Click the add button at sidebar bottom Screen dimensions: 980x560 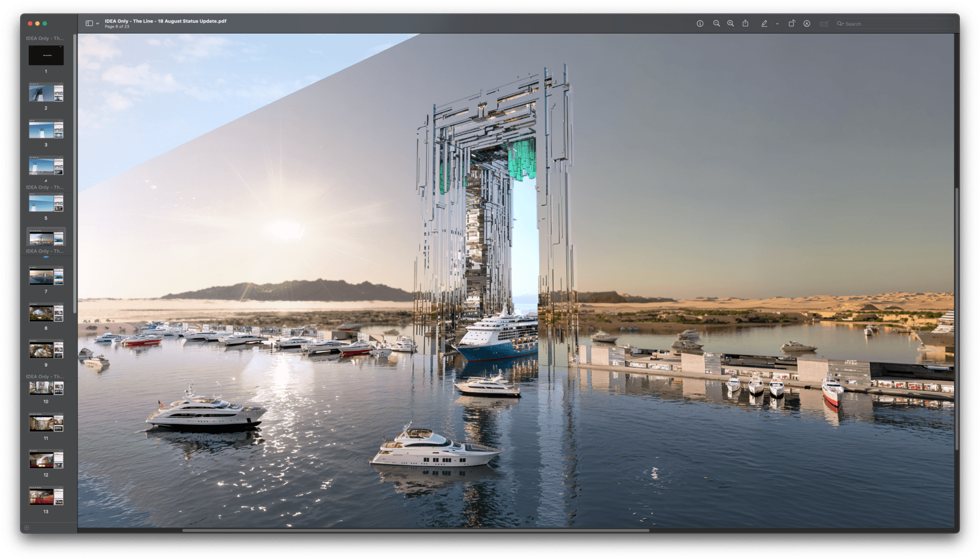pyautogui.click(x=27, y=527)
